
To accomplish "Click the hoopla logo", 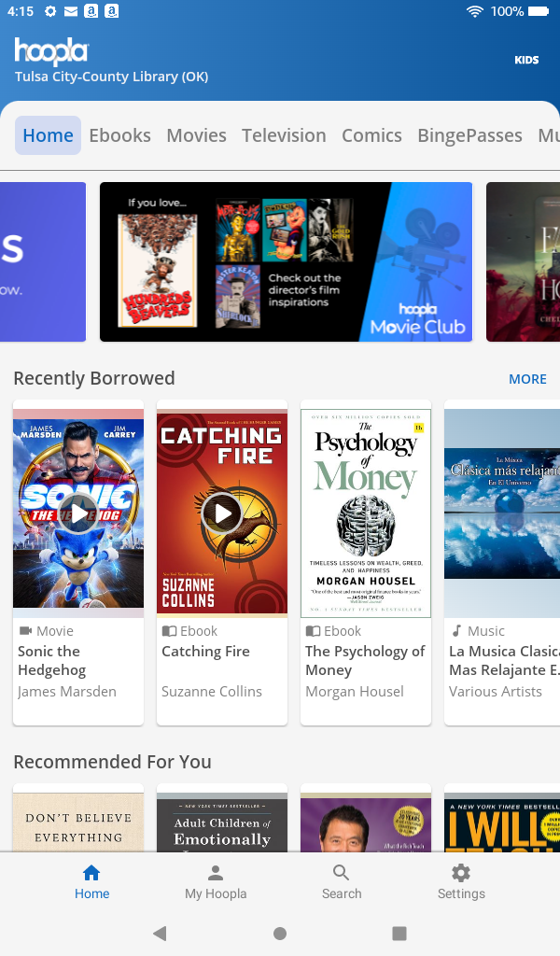I will pos(51,52).
